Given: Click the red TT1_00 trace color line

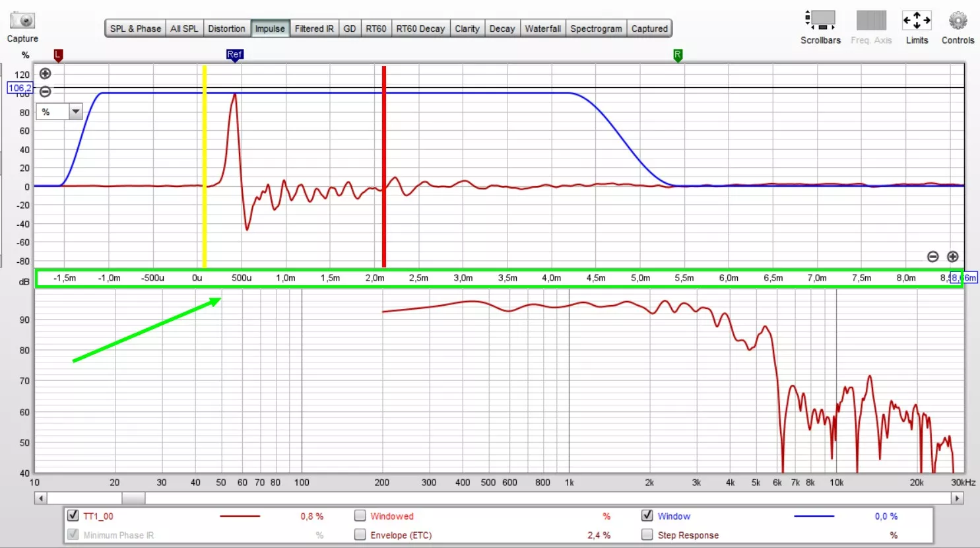Looking at the screenshot, I should [240, 516].
